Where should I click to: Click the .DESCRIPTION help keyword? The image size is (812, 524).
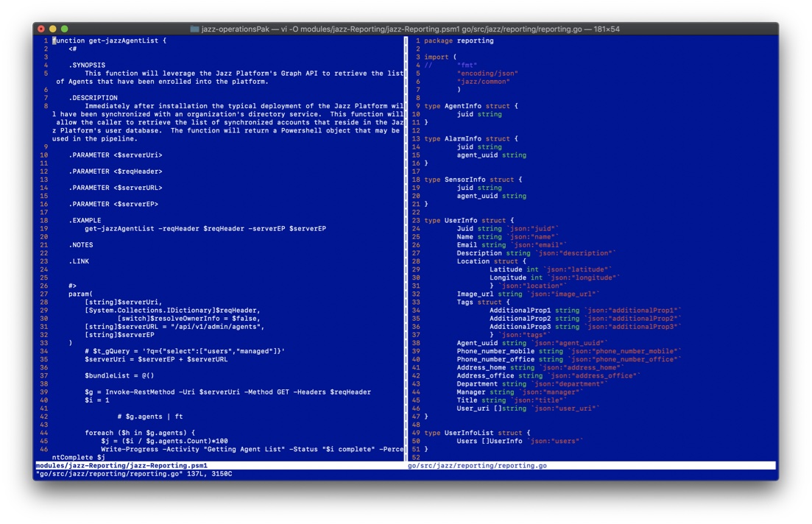pos(93,98)
